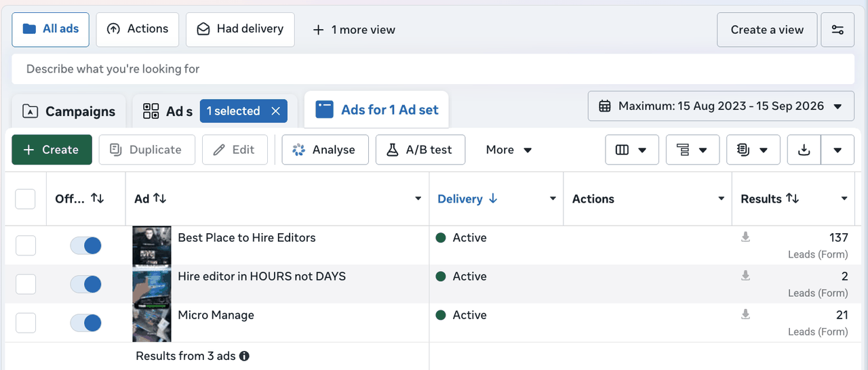Viewport: 868px width, 370px height.
Task: Open the Hire editor in HOURS not DAYS thumbnail
Action: (x=152, y=284)
